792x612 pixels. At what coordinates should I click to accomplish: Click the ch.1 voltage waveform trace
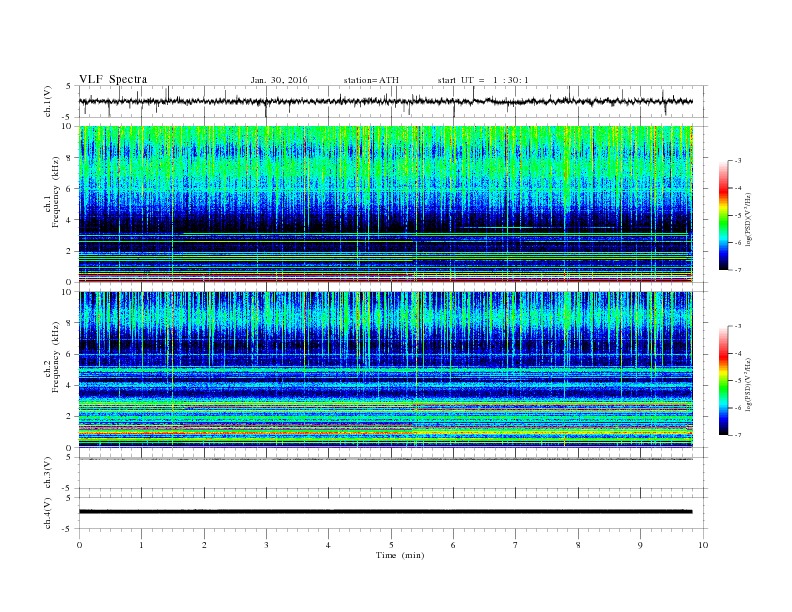point(385,101)
